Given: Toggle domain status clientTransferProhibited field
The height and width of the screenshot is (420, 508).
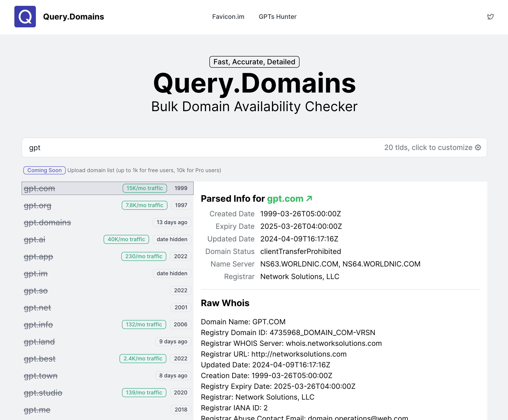Looking at the screenshot, I should [x=300, y=251].
